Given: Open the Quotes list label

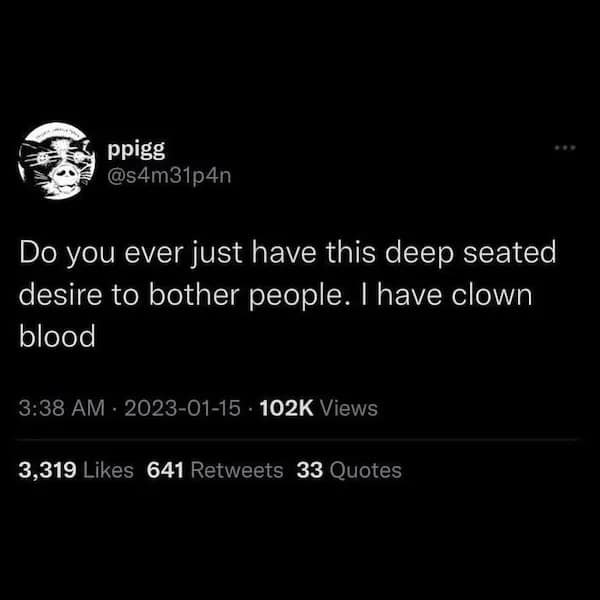Looking at the screenshot, I should [x=365, y=470].
